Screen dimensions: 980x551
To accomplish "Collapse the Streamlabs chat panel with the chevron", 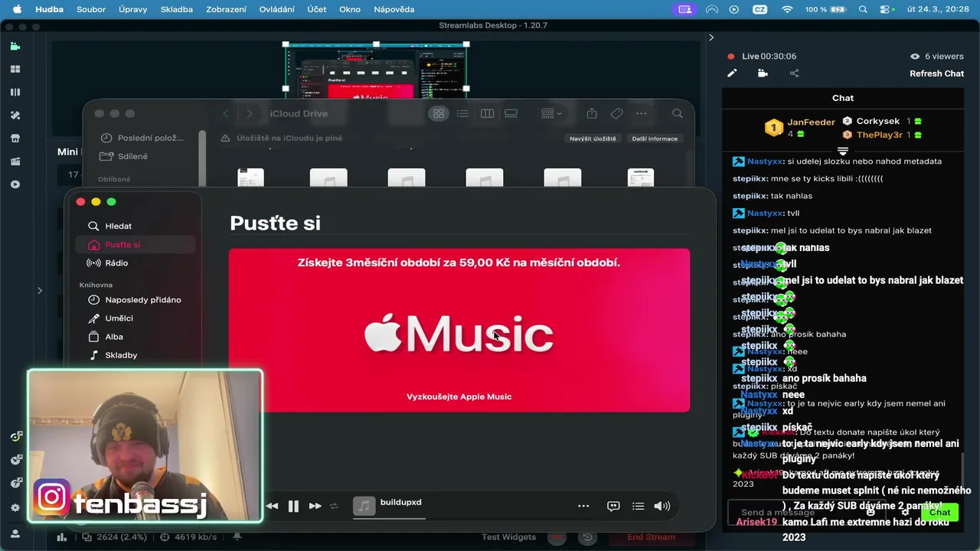I will tap(710, 37).
